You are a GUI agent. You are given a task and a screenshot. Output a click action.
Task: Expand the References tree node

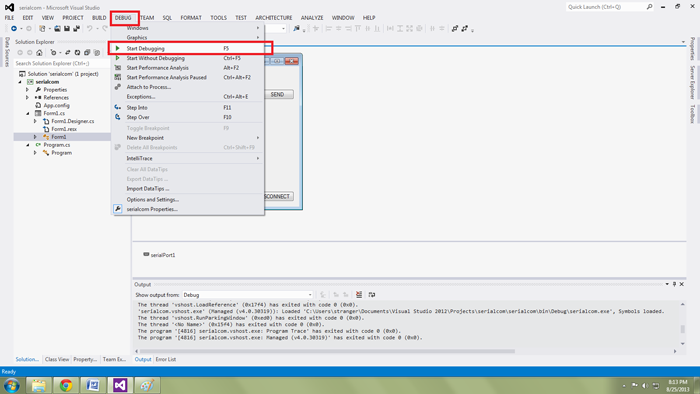pos(28,97)
